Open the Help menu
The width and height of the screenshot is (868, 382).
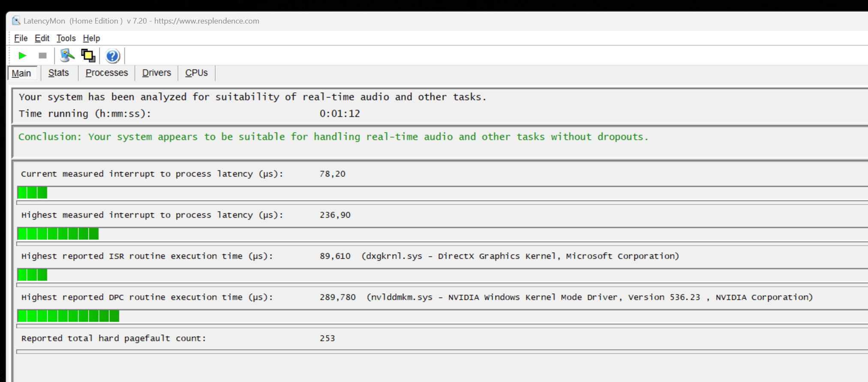tap(91, 38)
